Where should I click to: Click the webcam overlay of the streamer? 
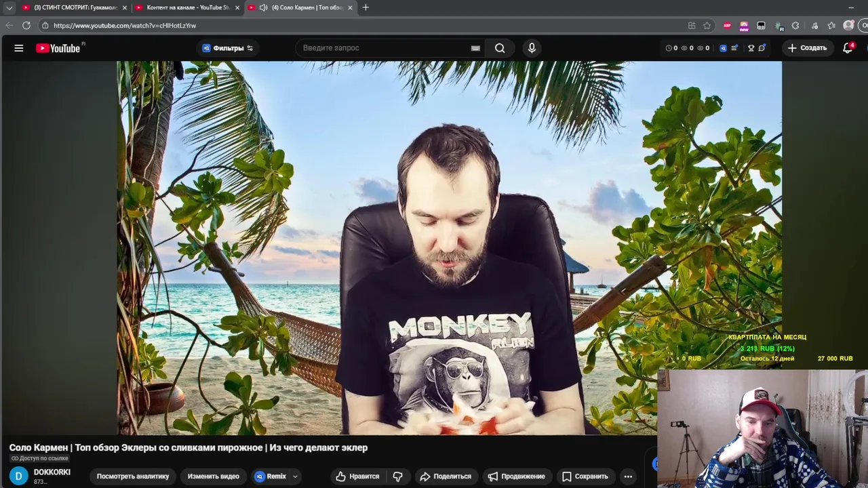click(x=762, y=428)
